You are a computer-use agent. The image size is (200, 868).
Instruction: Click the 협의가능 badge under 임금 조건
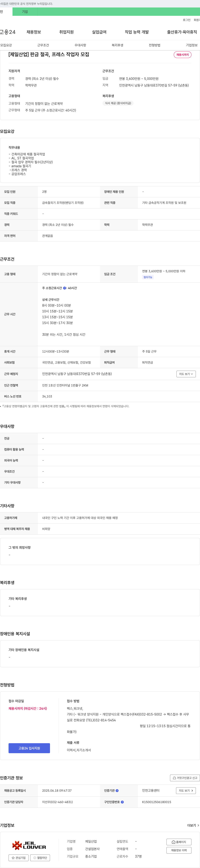pyautogui.click(x=148, y=277)
